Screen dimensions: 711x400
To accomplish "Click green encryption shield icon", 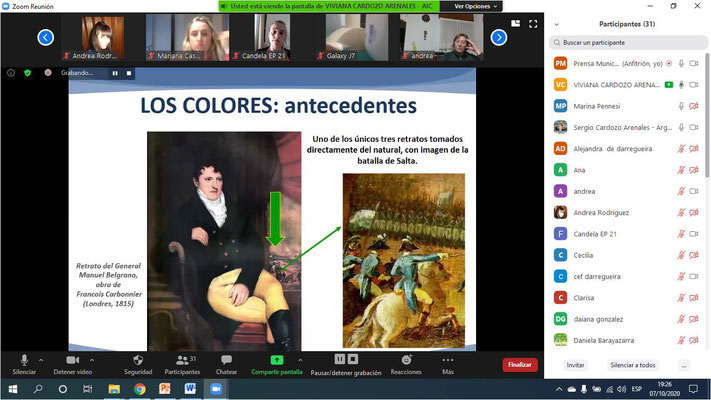I will 28,73.
